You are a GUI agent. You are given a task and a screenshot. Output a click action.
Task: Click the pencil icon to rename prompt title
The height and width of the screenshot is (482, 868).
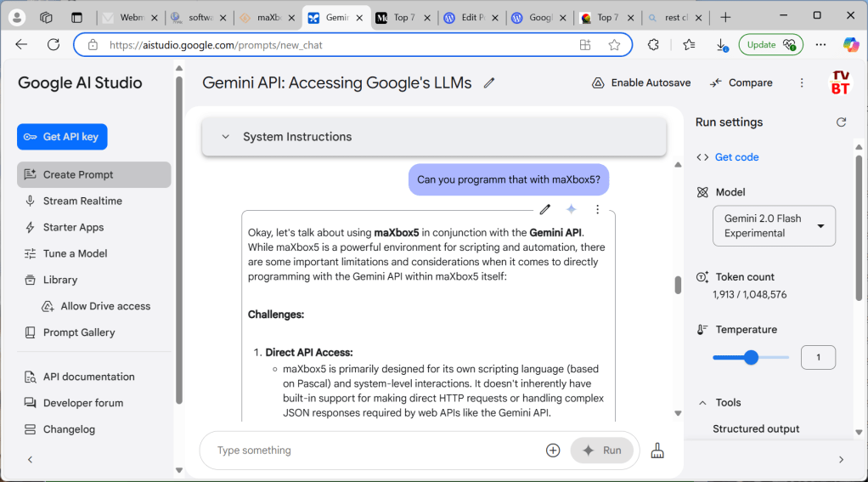tap(489, 83)
